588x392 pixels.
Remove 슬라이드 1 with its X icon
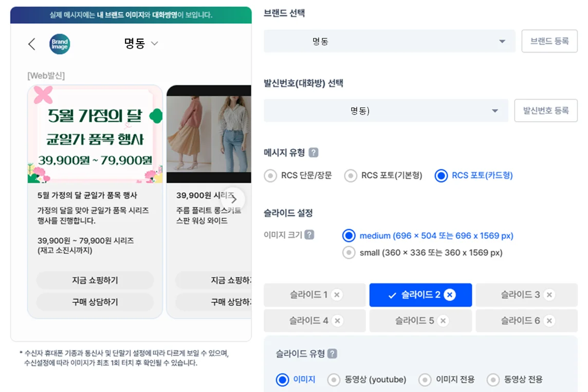[337, 294]
